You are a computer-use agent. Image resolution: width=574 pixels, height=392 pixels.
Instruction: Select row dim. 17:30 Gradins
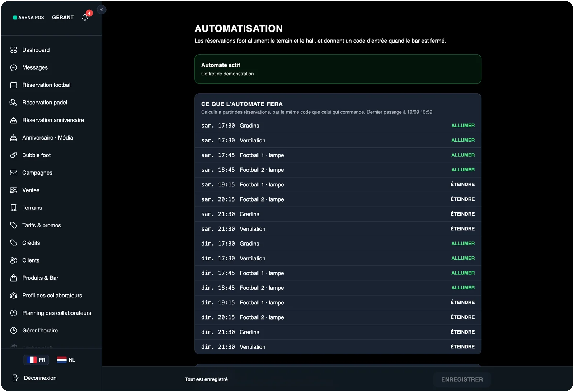click(338, 244)
